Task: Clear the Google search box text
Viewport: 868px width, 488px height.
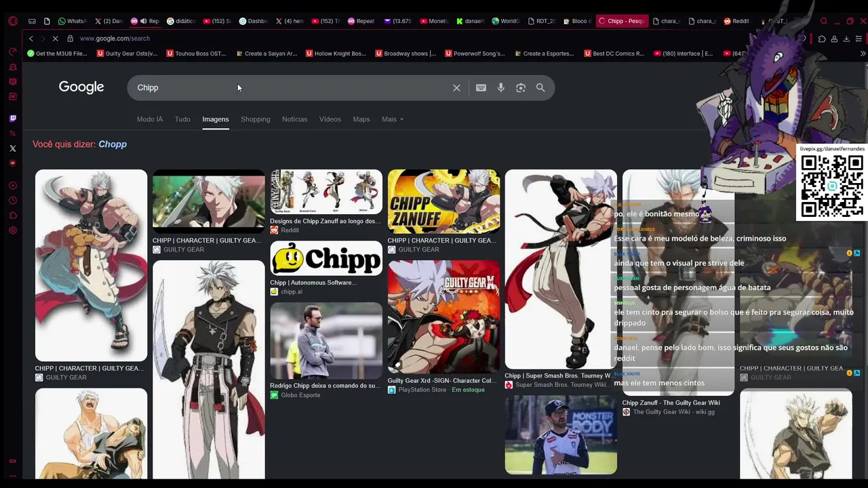Action: (456, 87)
